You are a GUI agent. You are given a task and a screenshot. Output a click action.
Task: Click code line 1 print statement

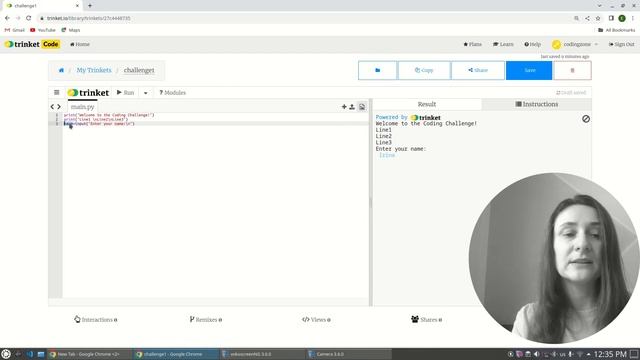(x=109, y=115)
